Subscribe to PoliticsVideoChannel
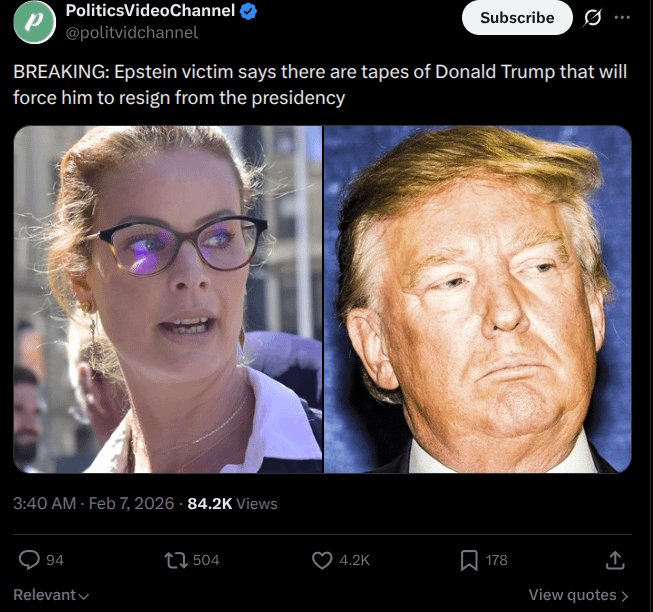Viewport: 653px width, 612px height. (x=516, y=18)
